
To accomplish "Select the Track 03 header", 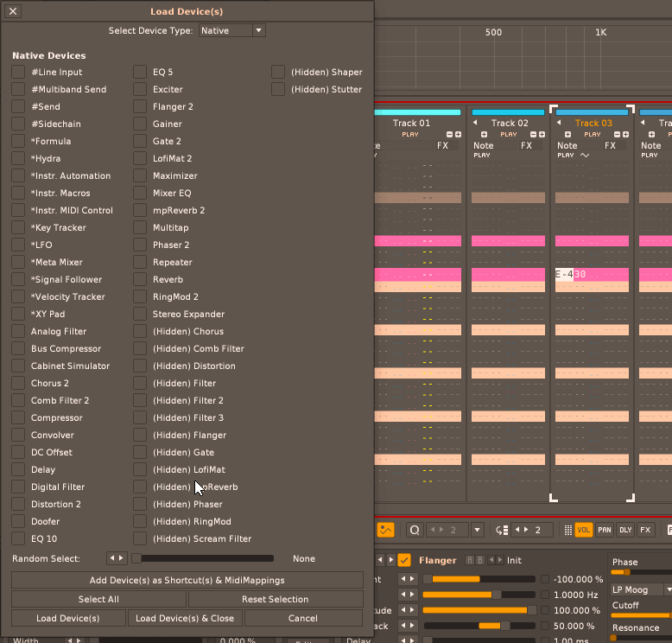I will coord(593,123).
